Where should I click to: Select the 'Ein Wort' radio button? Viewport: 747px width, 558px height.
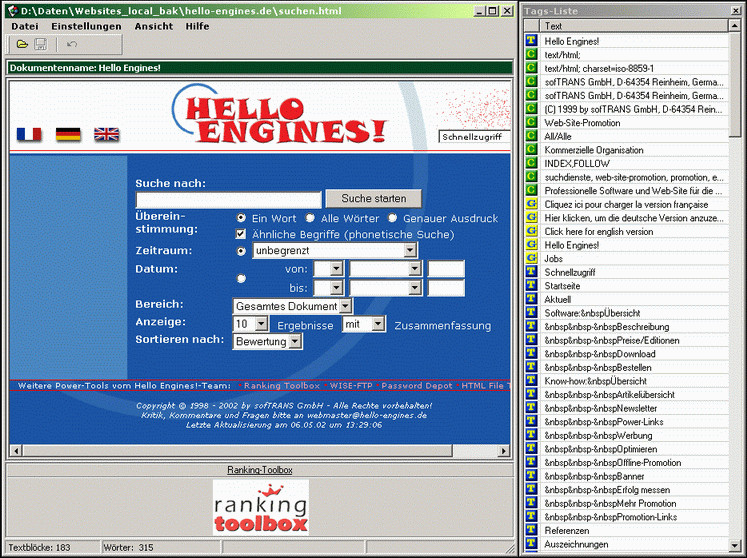point(241,218)
